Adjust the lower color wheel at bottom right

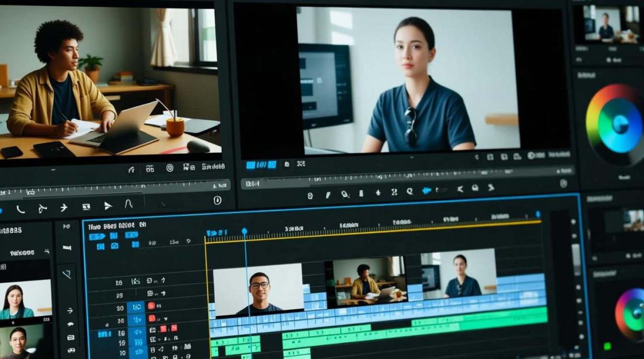[x=630, y=314]
